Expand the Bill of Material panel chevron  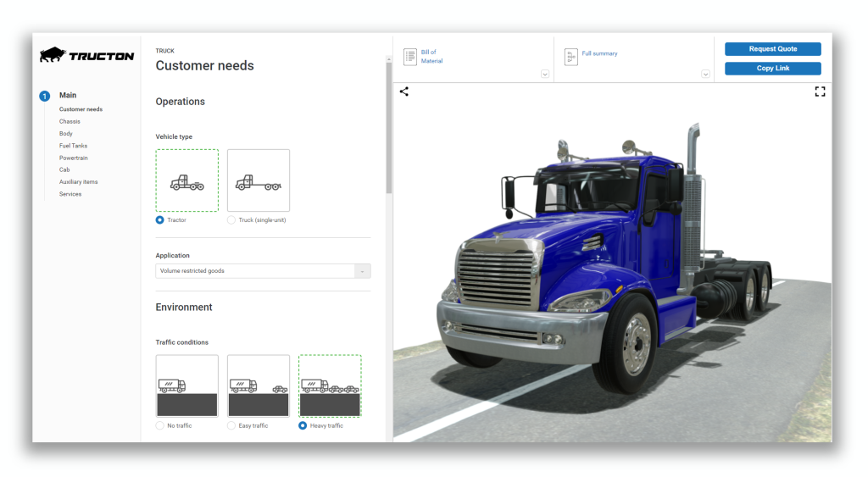click(x=545, y=75)
